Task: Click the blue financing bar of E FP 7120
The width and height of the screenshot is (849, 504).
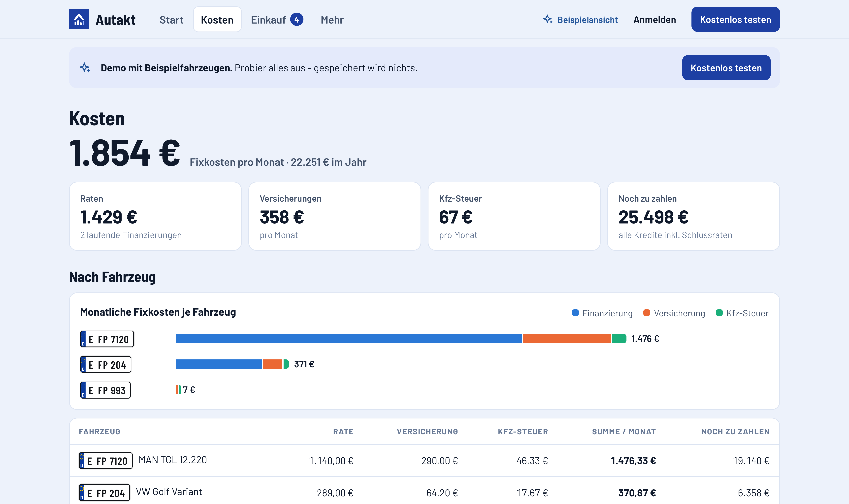Action: click(348, 339)
